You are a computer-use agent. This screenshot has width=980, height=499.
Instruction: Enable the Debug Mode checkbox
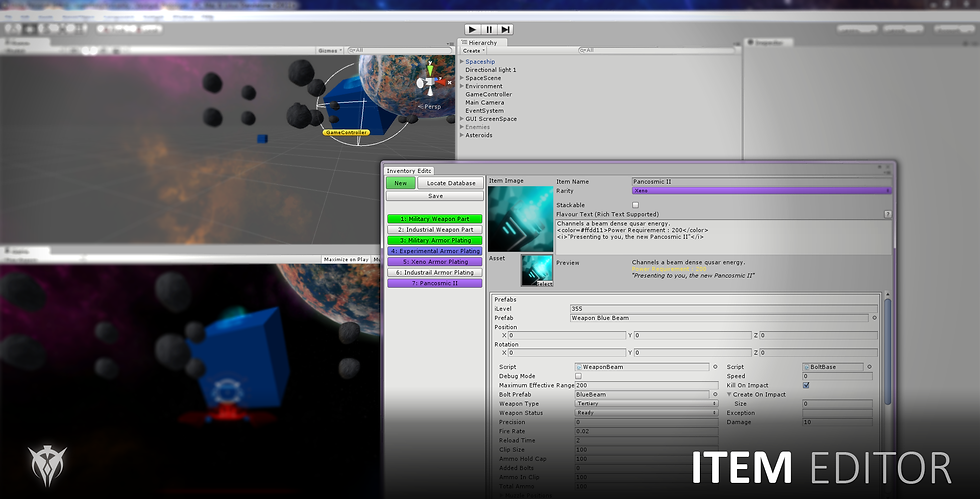[579, 376]
